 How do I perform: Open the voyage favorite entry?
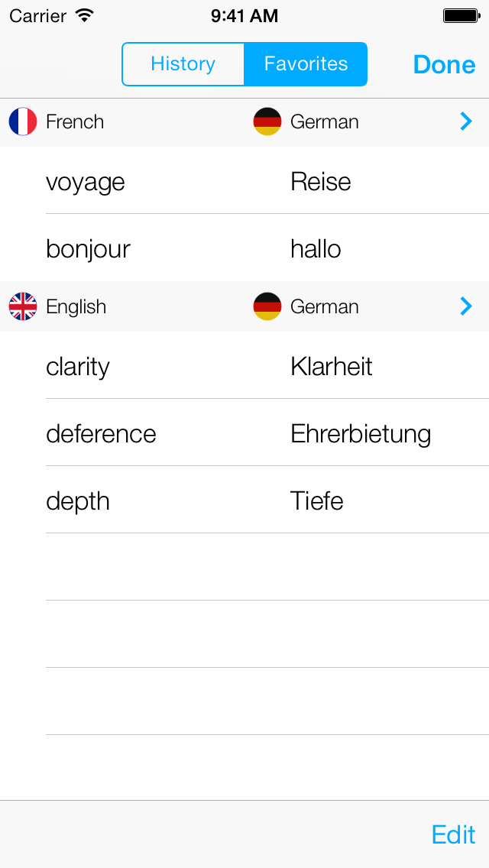(244, 180)
